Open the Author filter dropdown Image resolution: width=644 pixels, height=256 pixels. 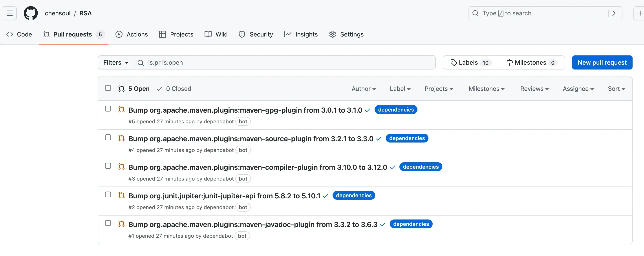click(x=364, y=89)
